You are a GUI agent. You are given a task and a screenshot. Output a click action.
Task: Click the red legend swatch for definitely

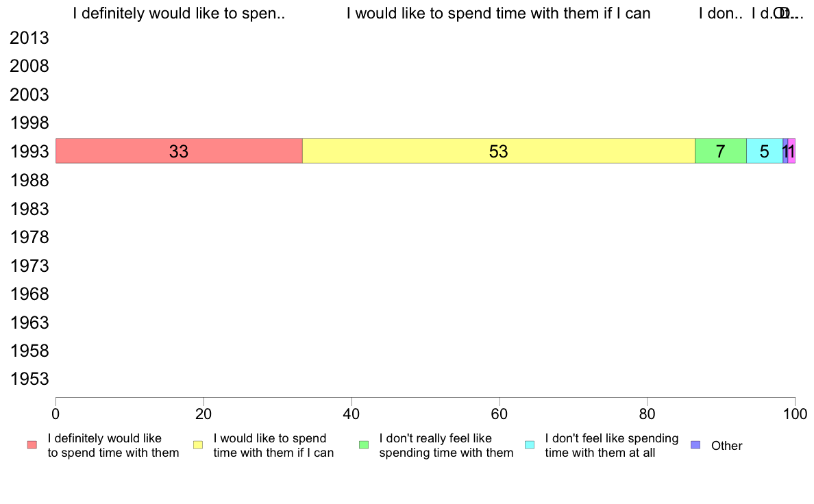[32, 445]
